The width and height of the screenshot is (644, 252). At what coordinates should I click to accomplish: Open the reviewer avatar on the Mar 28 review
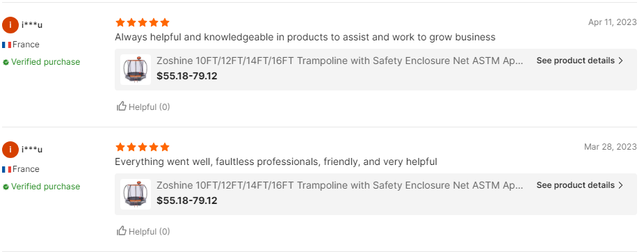(10, 150)
